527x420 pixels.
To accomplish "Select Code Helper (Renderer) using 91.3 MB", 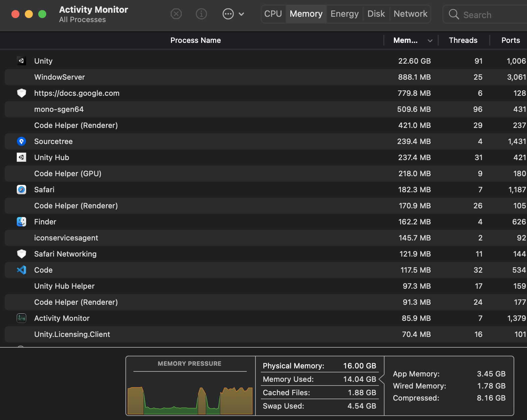I will click(266, 302).
